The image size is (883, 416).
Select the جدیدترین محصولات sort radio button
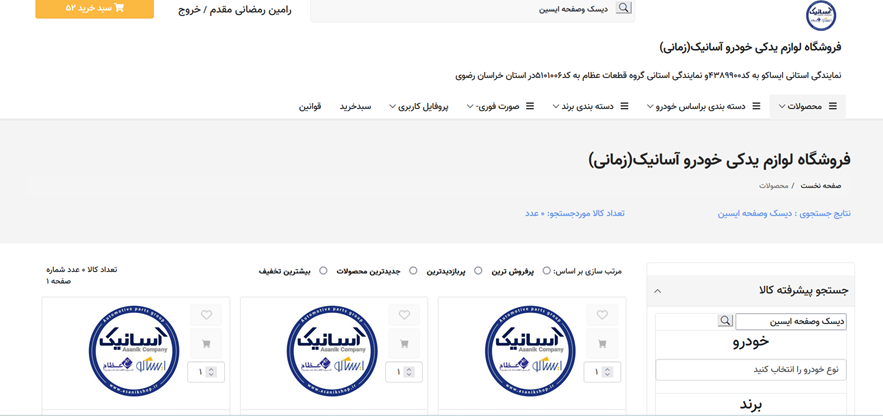(x=413, y=271)
